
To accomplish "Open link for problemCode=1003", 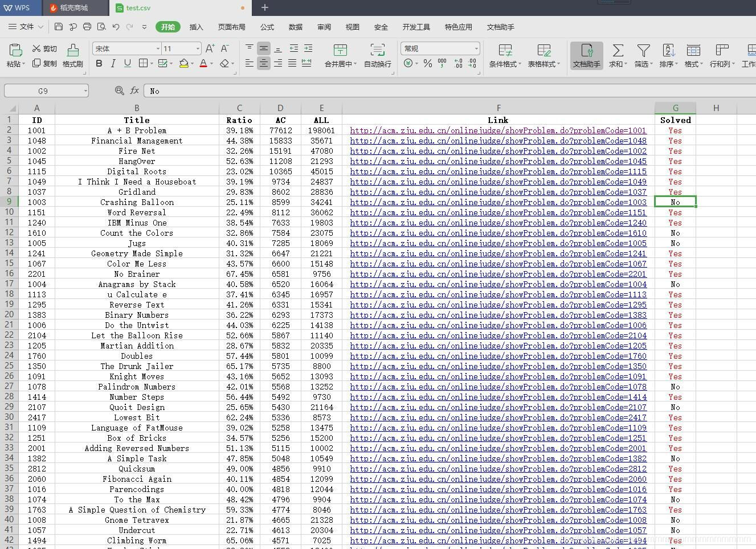I will click(x=498, y=202).
